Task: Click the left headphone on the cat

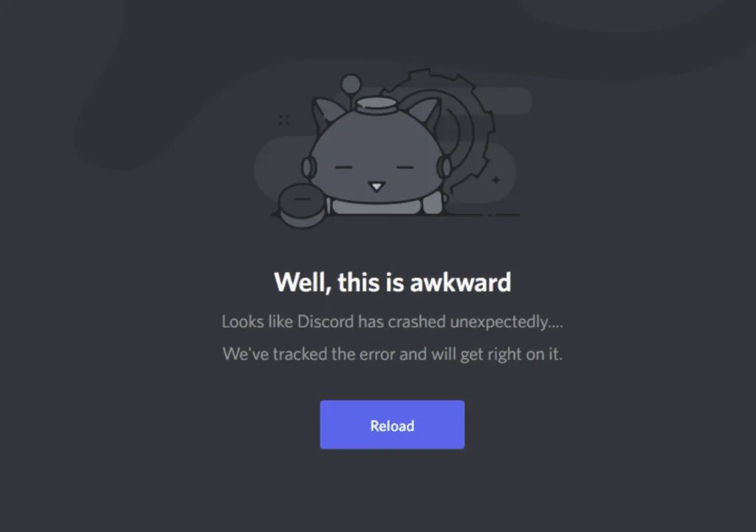Action: tap(309, 167)
